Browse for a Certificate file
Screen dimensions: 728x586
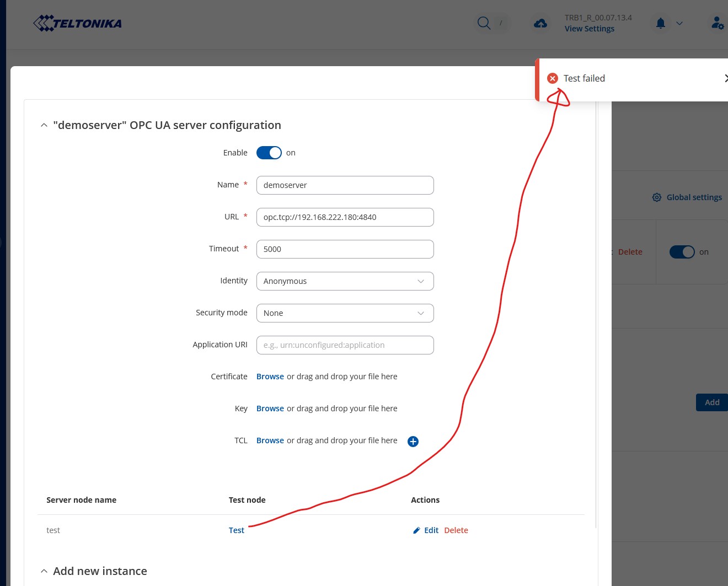(x=270, y=377)
